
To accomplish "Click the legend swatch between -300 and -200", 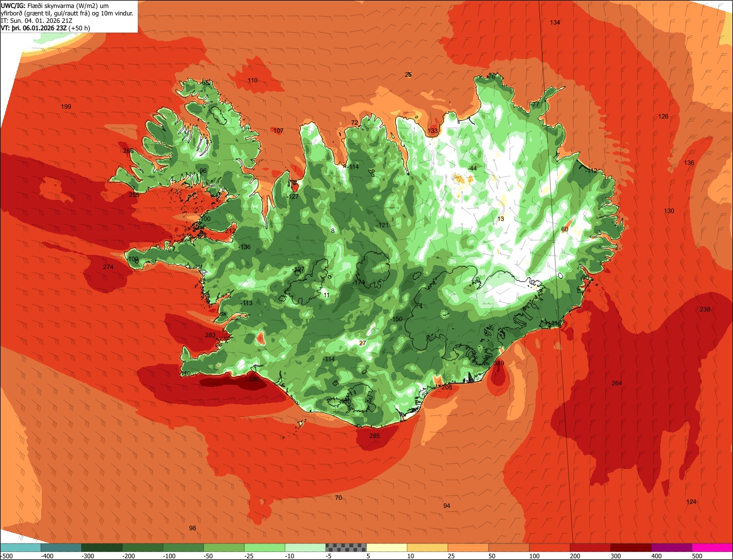I will 101,547.
